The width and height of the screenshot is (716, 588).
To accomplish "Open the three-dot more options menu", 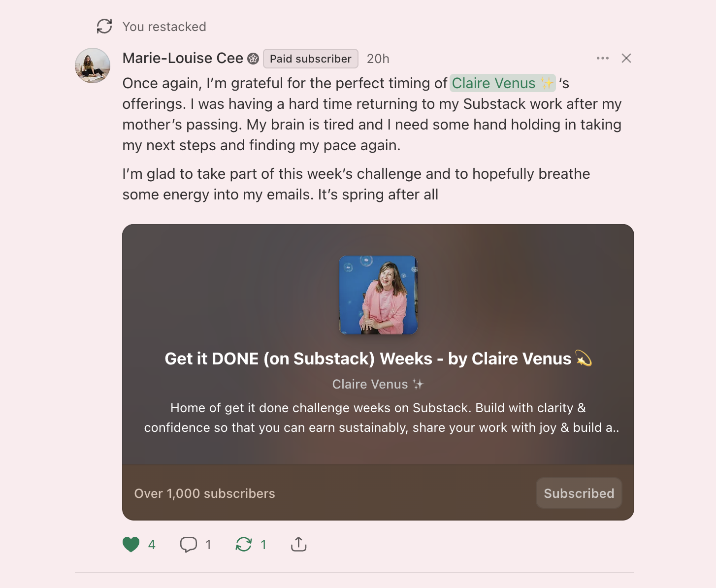I will [602, 58].
